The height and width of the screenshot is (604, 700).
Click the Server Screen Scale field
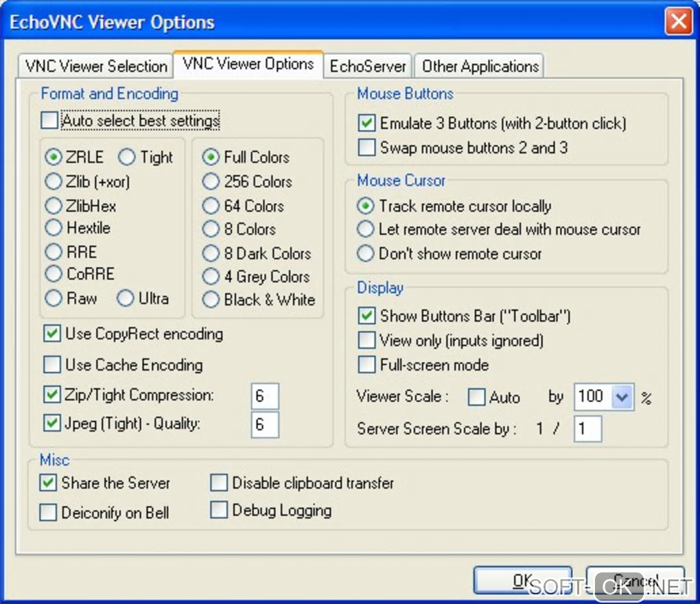tap(587, 429)
